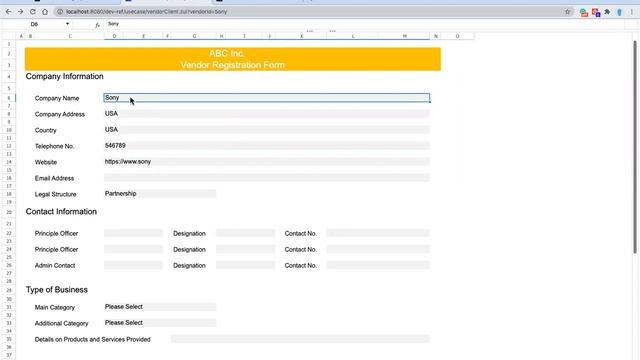The width and height of the screenshot is (640, 360).
Task: Select row 6 header
Action: click(9, 98)
